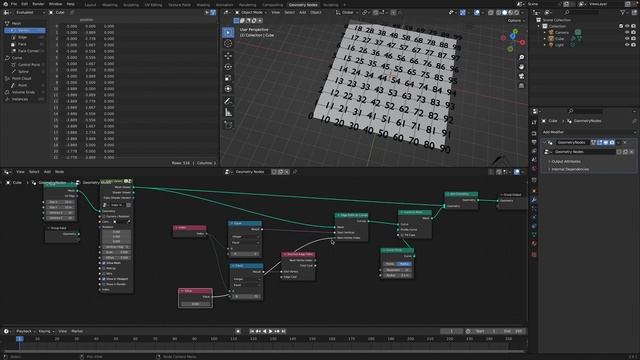This screenshot has width=640, height=360.
Task: Select wireframe viewport shading mode
Action: click(499, 13)
